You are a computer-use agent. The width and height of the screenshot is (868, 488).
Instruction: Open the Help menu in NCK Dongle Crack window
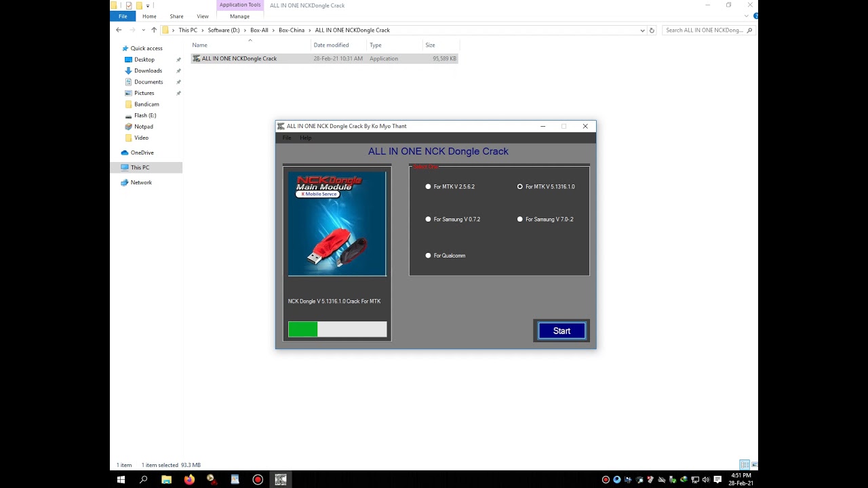[x=306, y=138]
